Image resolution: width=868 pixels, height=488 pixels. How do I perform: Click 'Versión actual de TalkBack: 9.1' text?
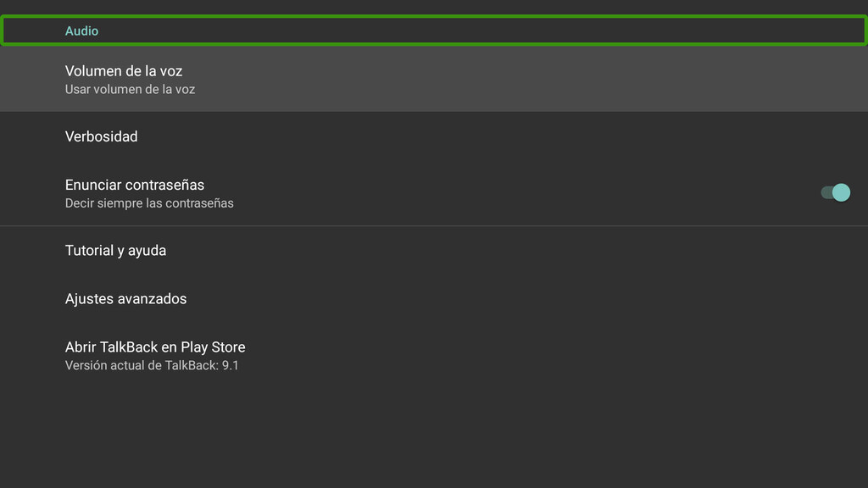point(152,366)
